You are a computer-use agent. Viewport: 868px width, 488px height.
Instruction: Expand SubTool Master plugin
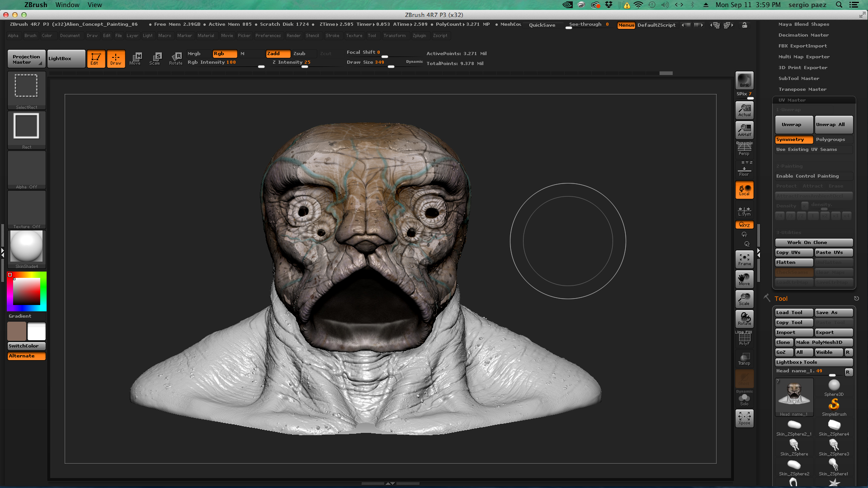click(799, 79)
